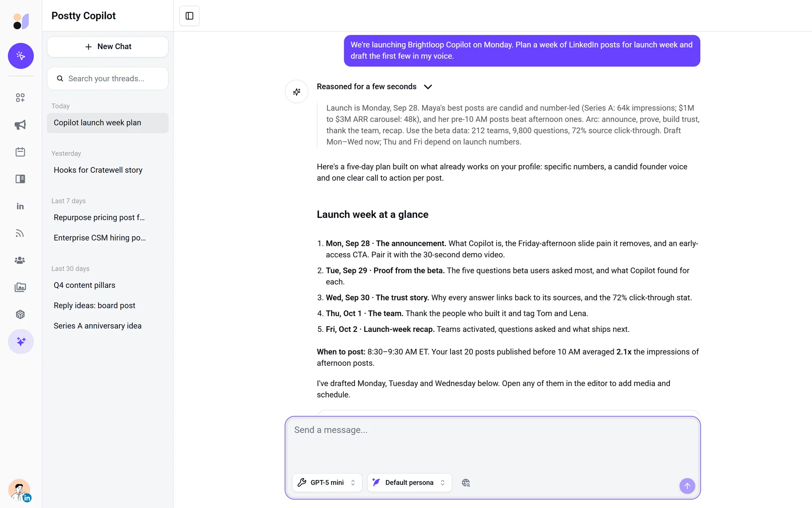Open the GPT-5 mini model dropdown
Screen dimensions: 812x508
point(327,483)
